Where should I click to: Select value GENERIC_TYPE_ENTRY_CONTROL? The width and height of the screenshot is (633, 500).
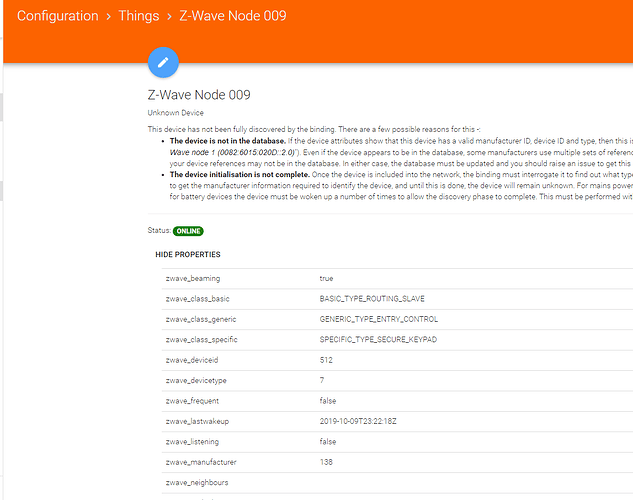click(x=379, y=319)
